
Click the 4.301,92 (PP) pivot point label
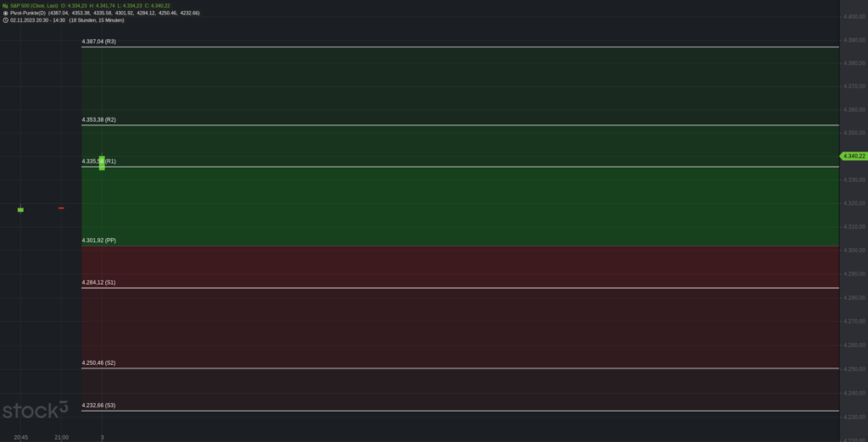(x=98, y=240)
